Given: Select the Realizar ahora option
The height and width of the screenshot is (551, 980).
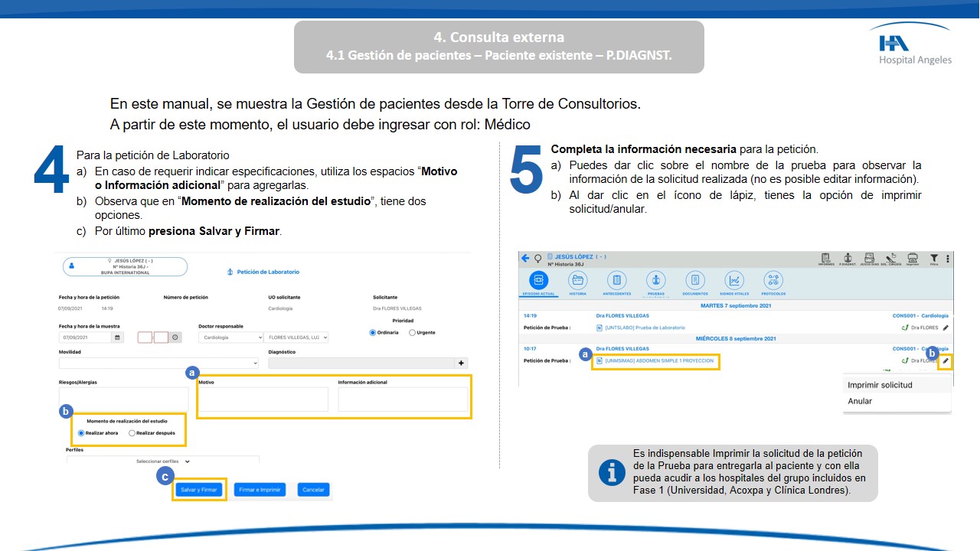Looking at the screenshot, I should (x=82, y=433).
